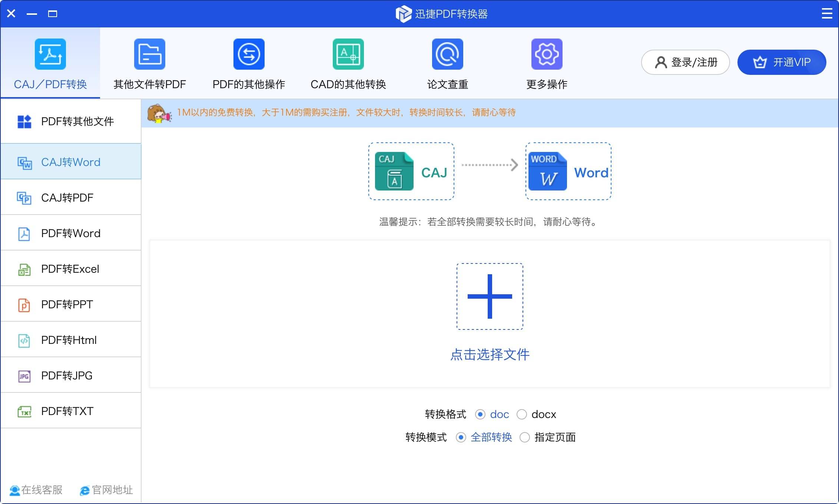Select PDF转PPT in sidebar
The image size is (839, 504).
coord(71,304)
